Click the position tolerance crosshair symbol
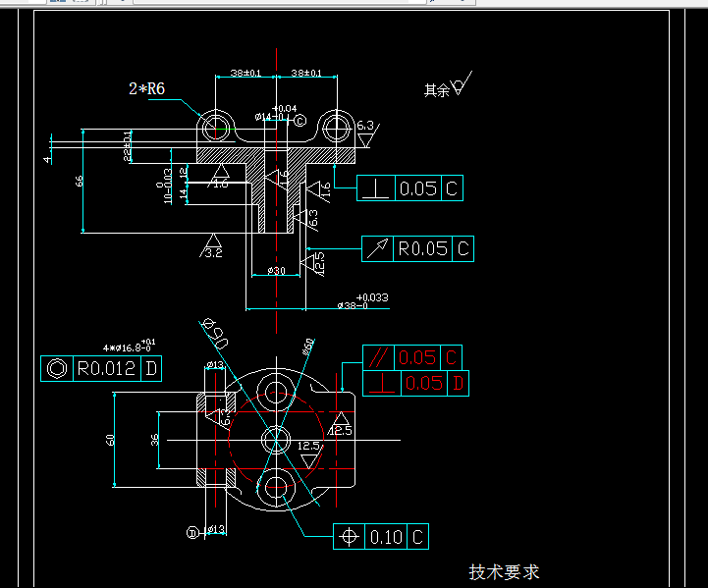This screenshot has width=708, height=588. pos(349,537)
